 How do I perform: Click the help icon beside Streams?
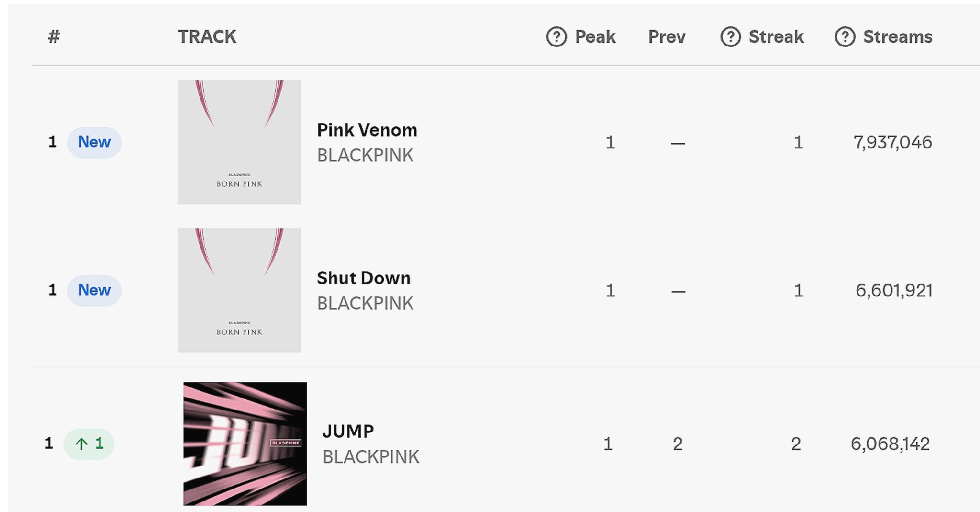click(x=845, y=37)
